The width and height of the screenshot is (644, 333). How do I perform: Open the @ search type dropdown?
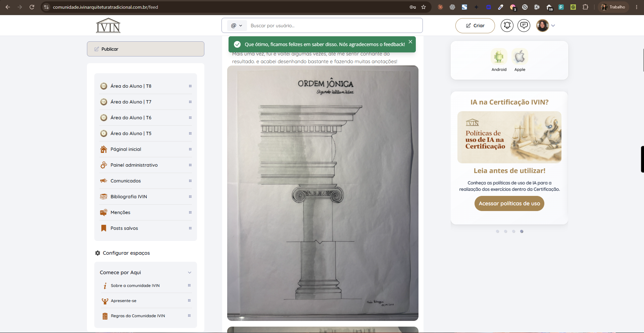click(x=237, y=26)
